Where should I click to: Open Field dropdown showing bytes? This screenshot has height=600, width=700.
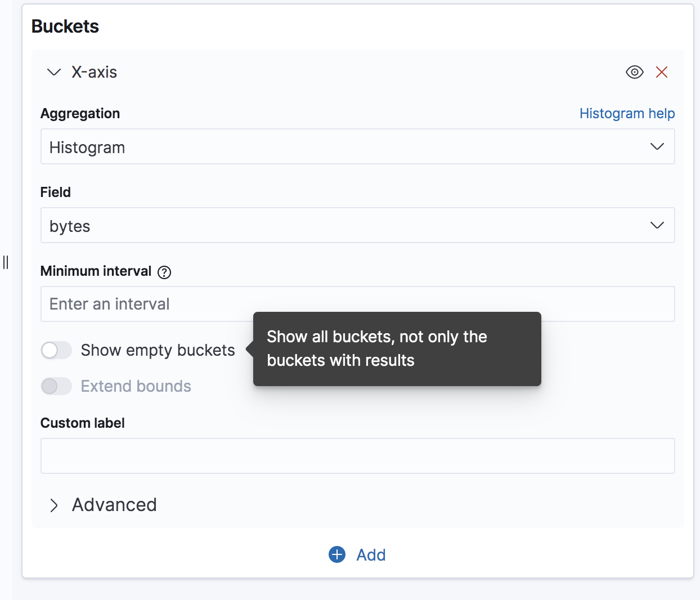338,226
